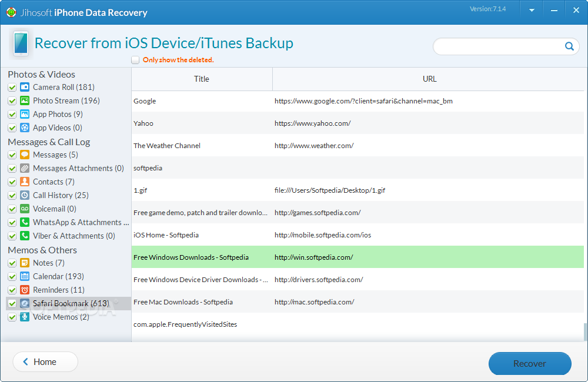Click the Notes icon
This screenshot has height=382, width=588.
click(x=25, y=263)
